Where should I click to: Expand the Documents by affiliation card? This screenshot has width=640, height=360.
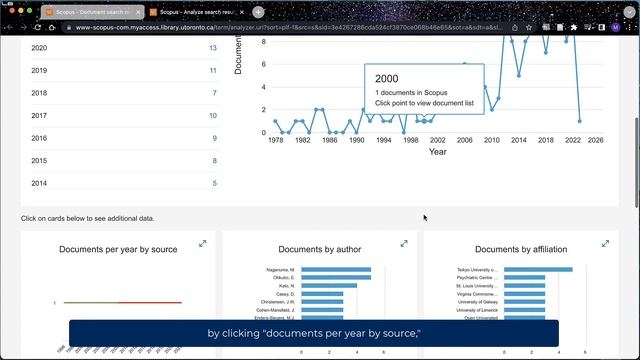click(605, 244)
